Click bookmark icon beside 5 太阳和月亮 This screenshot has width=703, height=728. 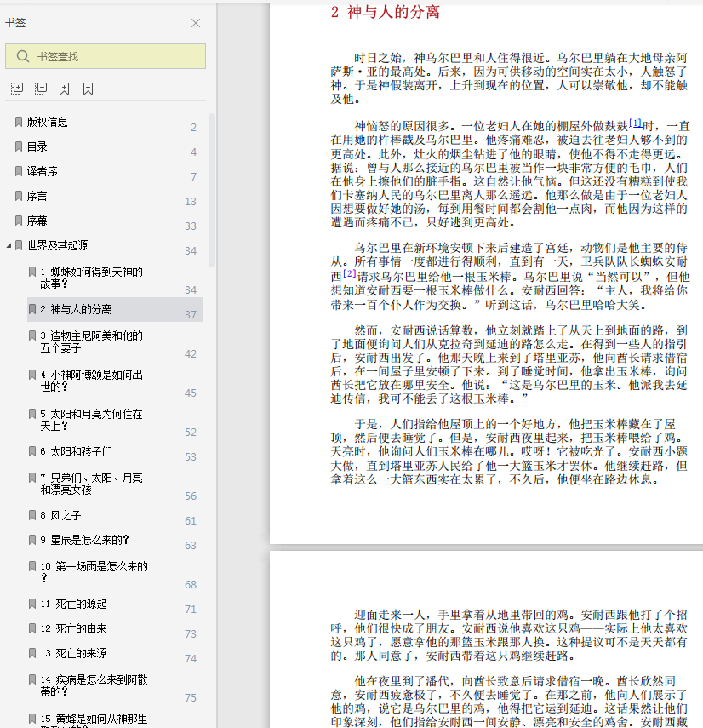click(32, 413)
